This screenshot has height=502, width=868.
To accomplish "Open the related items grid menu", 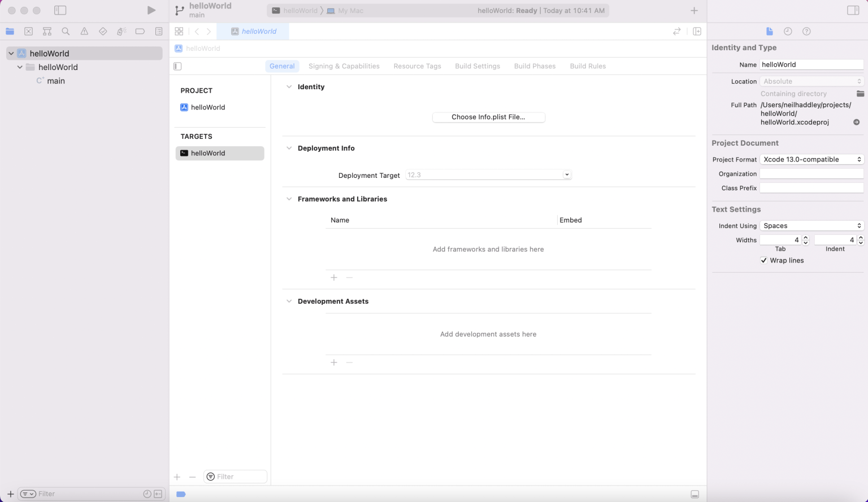I will pyautogui.click(x=179, y=32).
